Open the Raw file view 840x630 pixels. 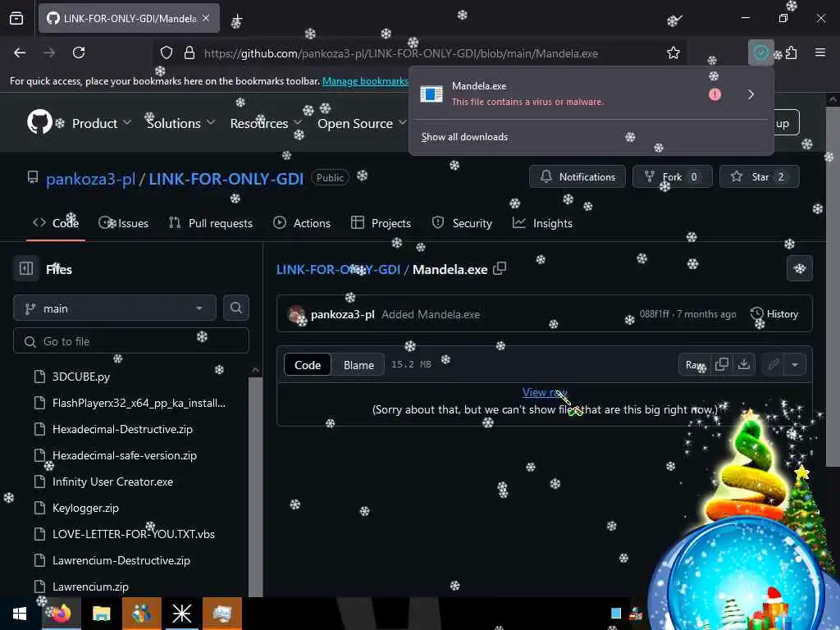pos(695,364)
